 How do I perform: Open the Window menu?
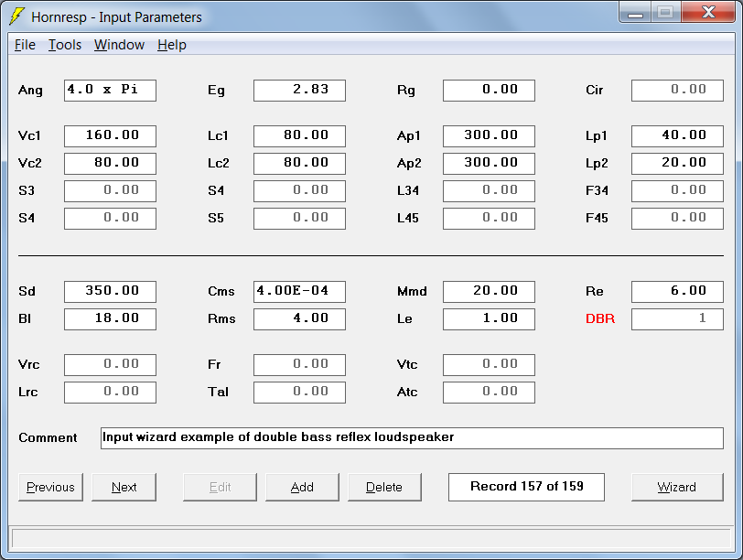point(119,45)
